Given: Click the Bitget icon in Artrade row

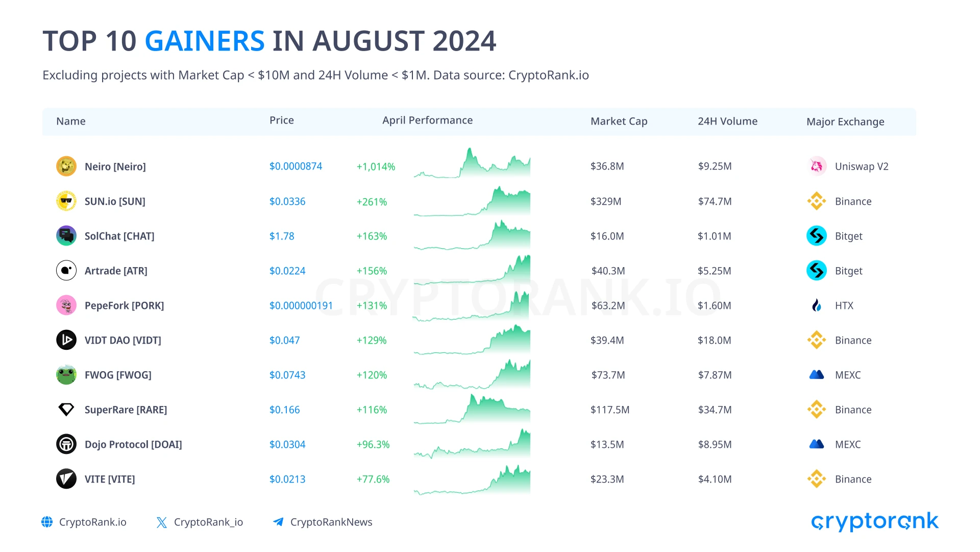Looking at the screenshot, I should coord(817,271).
